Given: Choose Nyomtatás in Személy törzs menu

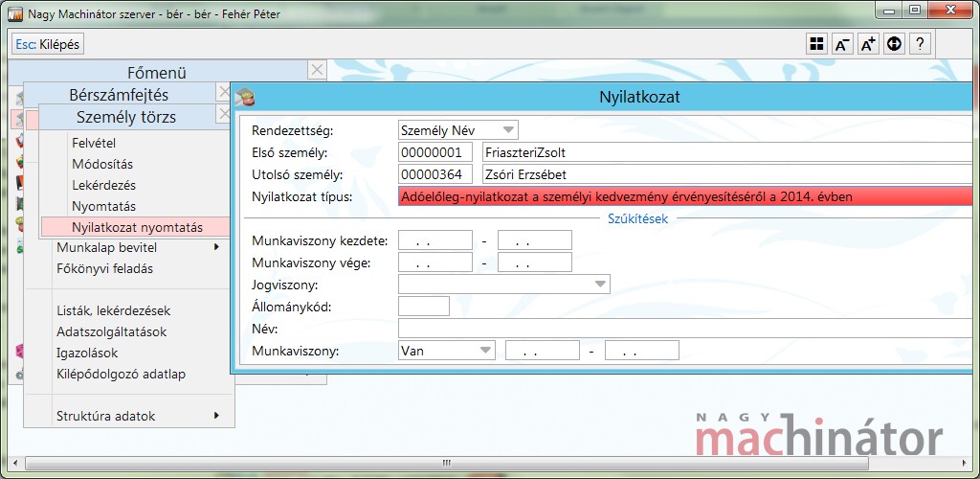Looking at the screenshot, I should click(x=103, y=206).
